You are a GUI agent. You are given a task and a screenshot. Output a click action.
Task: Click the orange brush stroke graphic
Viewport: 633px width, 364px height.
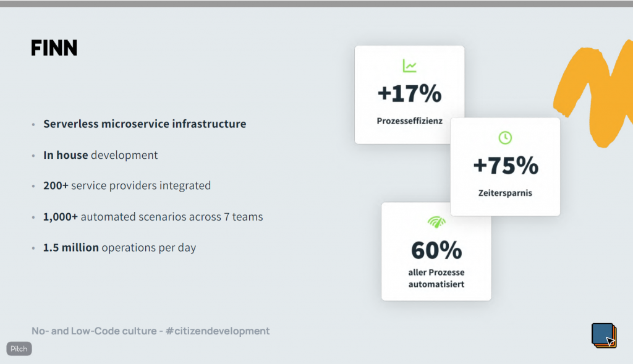click(x=593, y=93)
